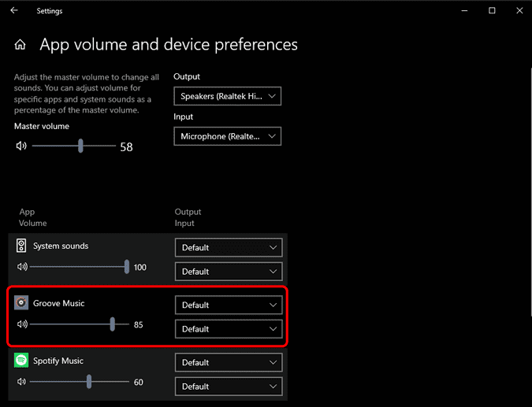532x407 pixels.
Task: Open Spotify Music input Default dropdown
Action: 228,387
